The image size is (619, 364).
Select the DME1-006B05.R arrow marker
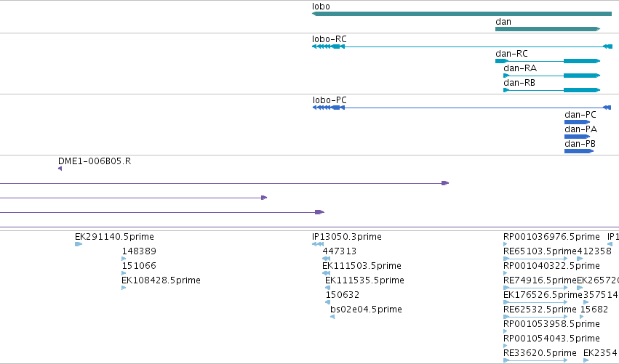(60, 169)
